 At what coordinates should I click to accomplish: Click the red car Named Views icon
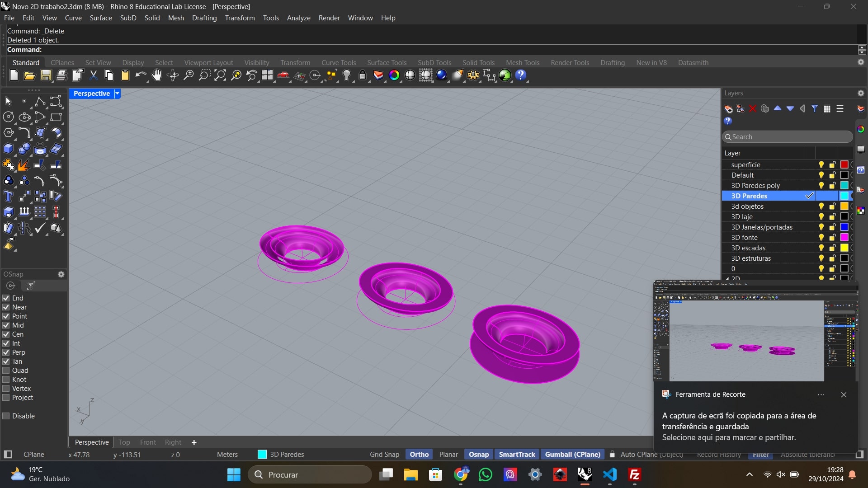283,75
